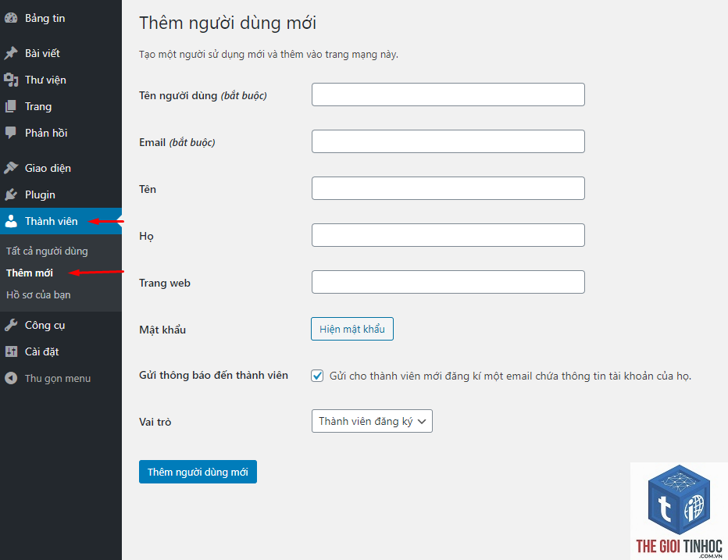This screenshot has height=560, width=728.
Task: Click the Trang web label
Action: point(164,284)
